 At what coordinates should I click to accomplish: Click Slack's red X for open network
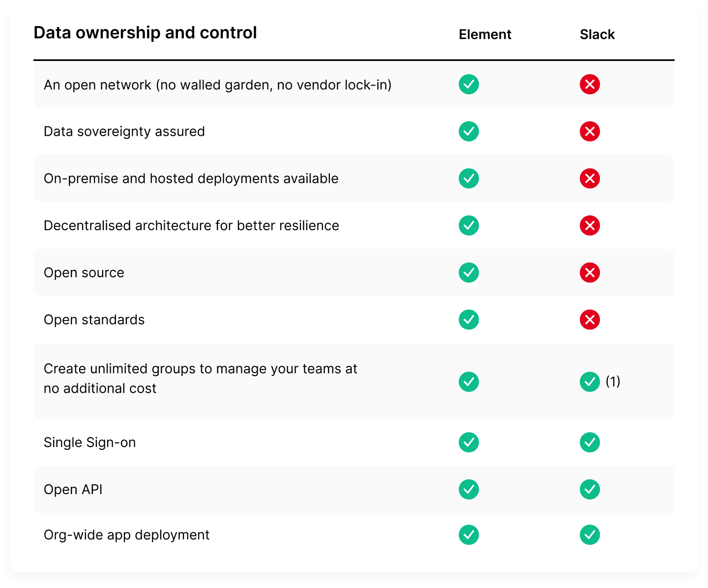(x=590, y=85)
